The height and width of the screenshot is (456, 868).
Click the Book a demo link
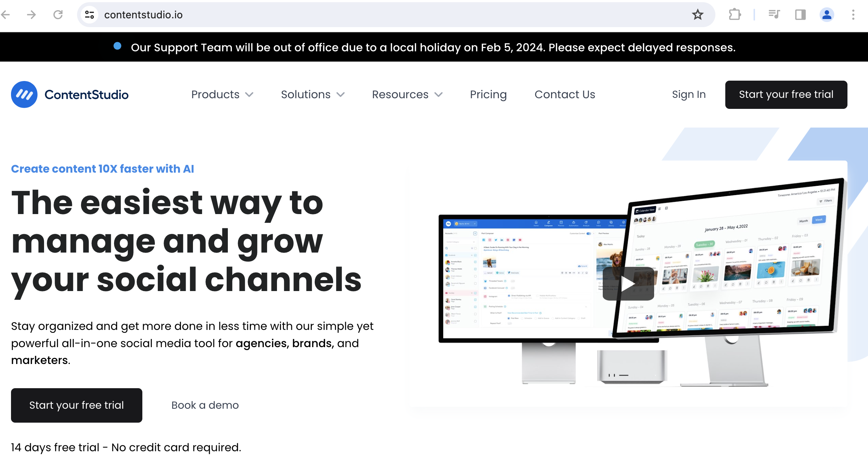click(x=205, y=404)
